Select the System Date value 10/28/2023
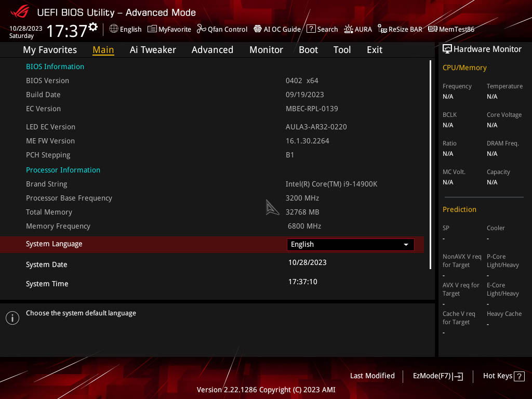 (308, 262)
